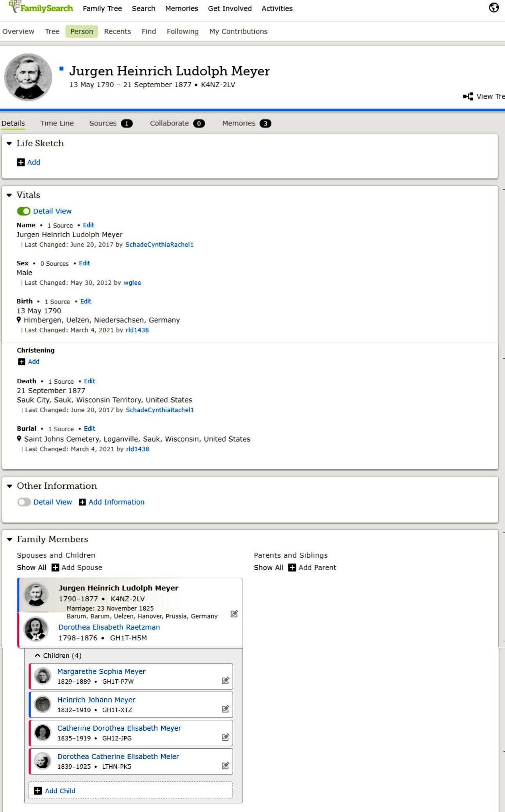Enable Other Information Detail View toggle
This screenshot has height=812, width=505.
(24, 502)
